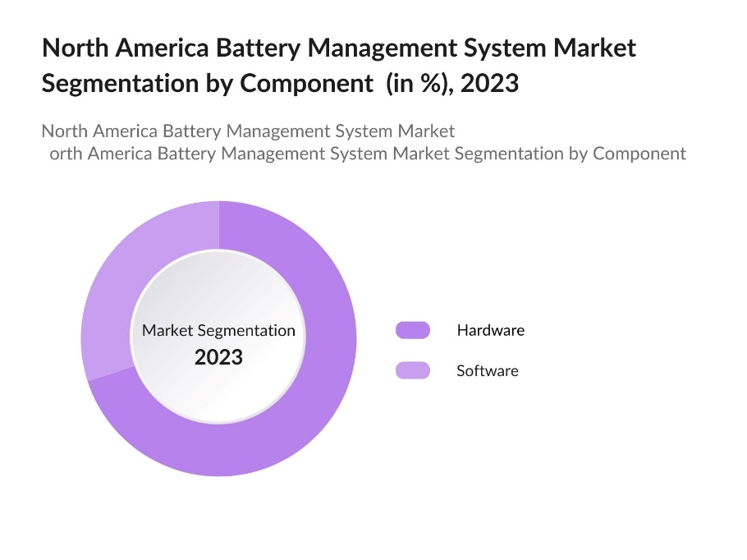The height and width of the screenshot is (560, 747).
Task: Click the 2023 text inside the donut
Action: point(218,357)
